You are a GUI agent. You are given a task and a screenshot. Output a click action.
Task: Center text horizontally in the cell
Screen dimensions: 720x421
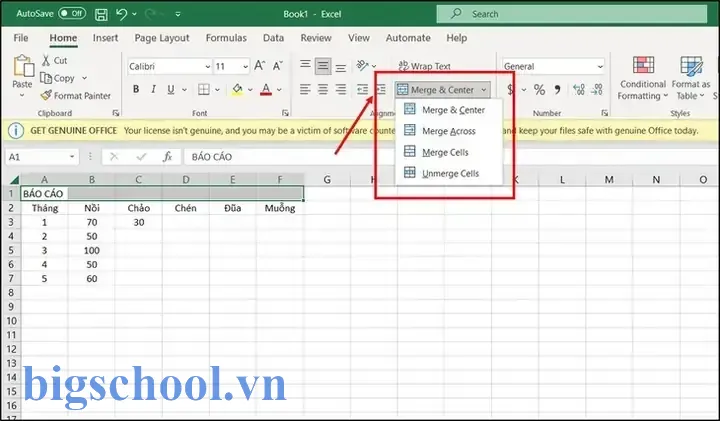[323, 90]
